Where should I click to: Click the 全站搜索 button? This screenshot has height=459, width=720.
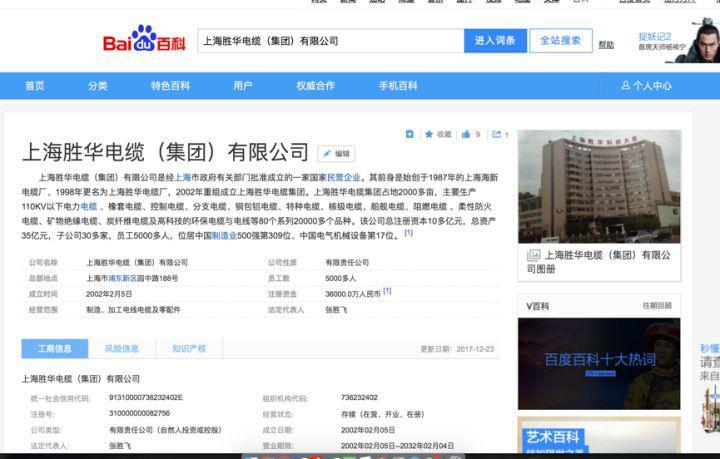coord(561,41)
